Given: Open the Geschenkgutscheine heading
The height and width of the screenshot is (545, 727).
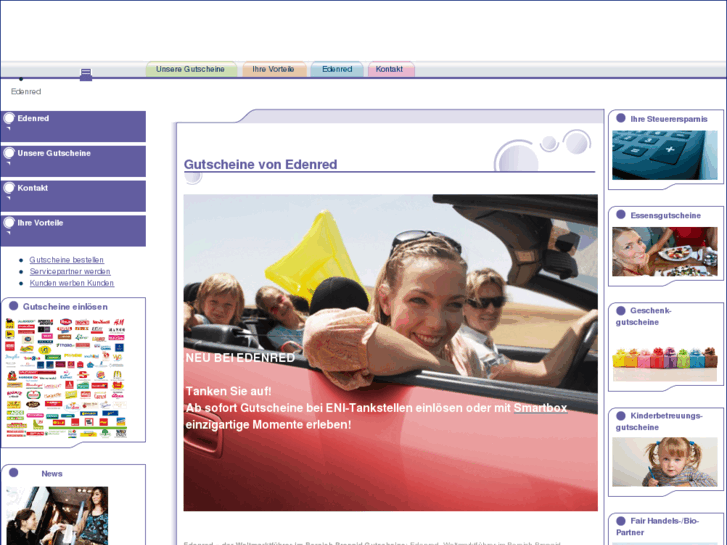Looking at the screenshot, I should (x=644, y=316).
